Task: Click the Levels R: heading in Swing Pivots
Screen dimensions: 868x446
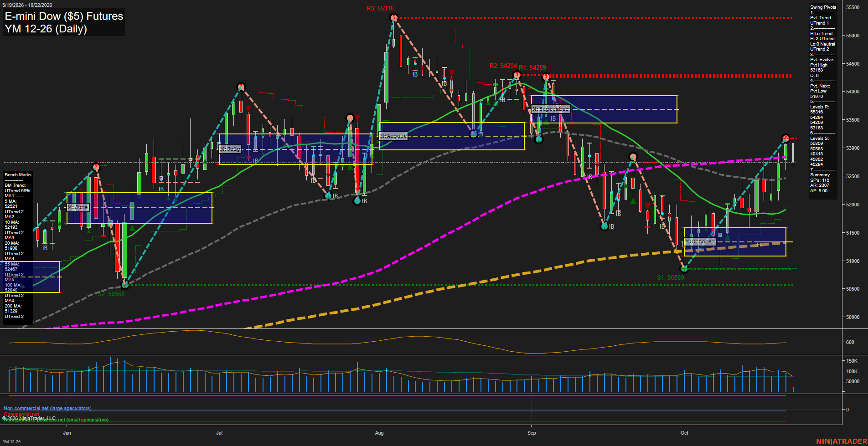Action: (820, 107)
